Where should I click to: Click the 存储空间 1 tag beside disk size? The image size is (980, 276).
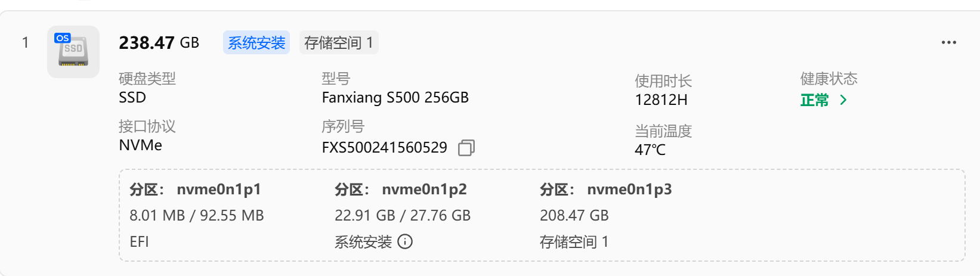click(x=338, y=43)
